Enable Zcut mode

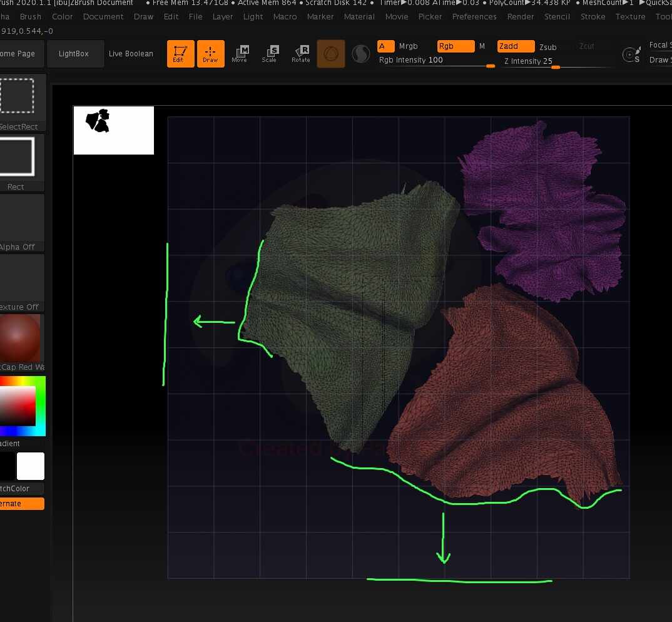(x=587, y=46)
